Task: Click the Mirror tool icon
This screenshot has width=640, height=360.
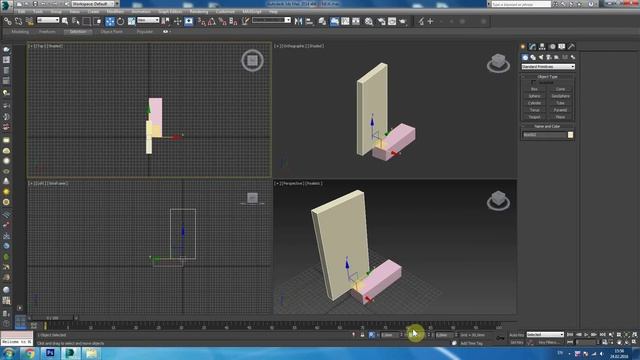Action: click(x=298, y=21)
